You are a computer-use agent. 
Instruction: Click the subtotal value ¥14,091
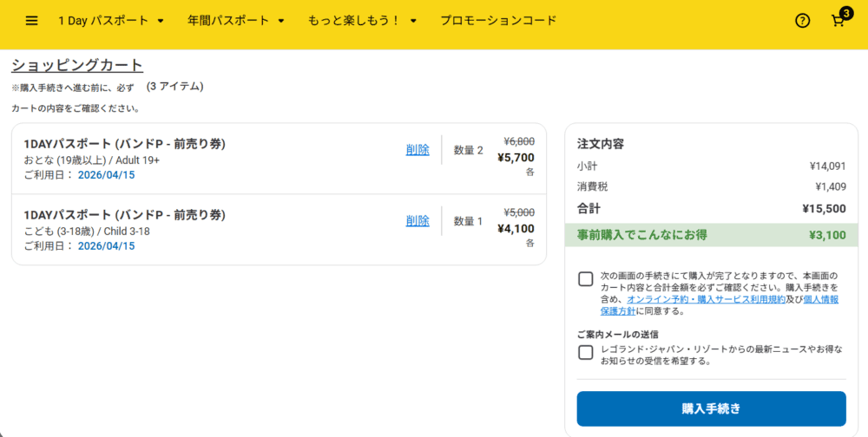point(827,166)
